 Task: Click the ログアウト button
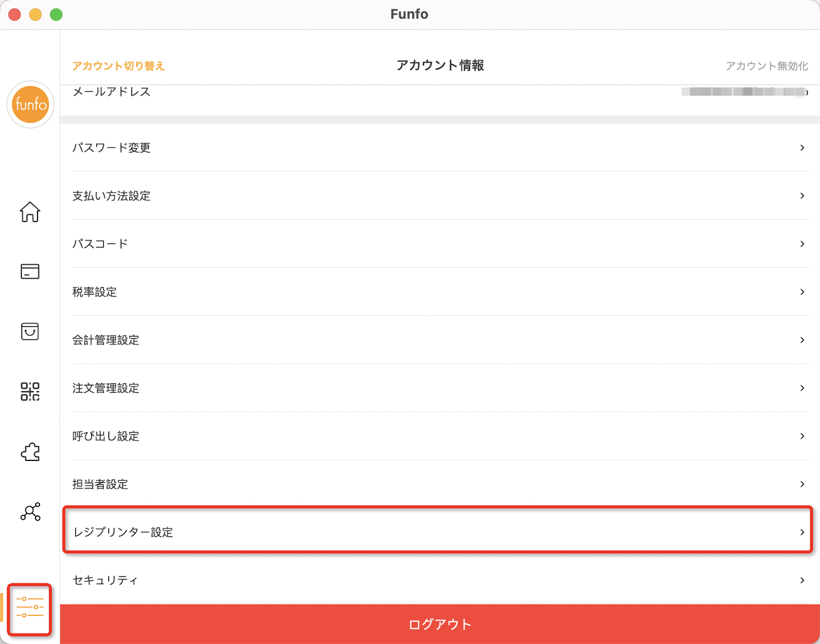[x=440, y=624]
